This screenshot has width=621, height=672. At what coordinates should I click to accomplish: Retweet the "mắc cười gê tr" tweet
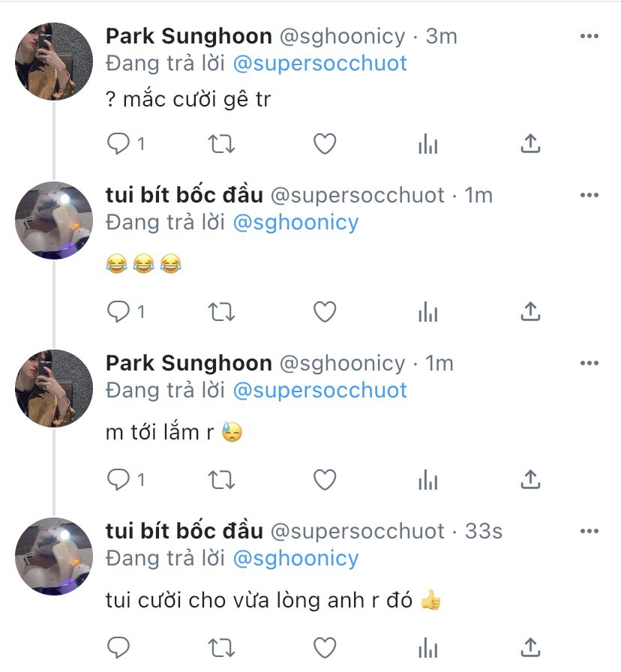point(221,143)
